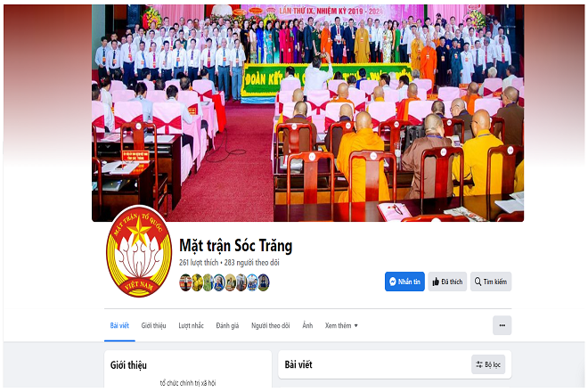The width and height of the screenshot is (588, 392).
Task: Click the 283 người theo dõi link
Action: pos(251,263)
